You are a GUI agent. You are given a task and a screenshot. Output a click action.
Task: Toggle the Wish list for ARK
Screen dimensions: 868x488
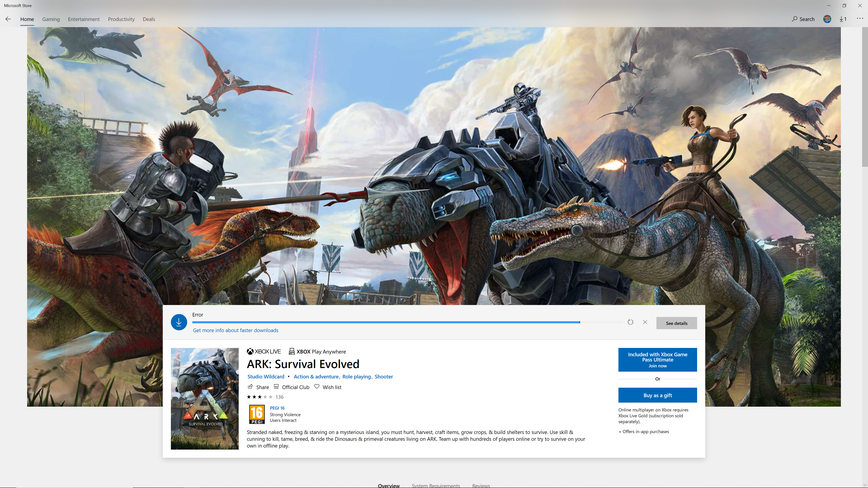point(327,387)
